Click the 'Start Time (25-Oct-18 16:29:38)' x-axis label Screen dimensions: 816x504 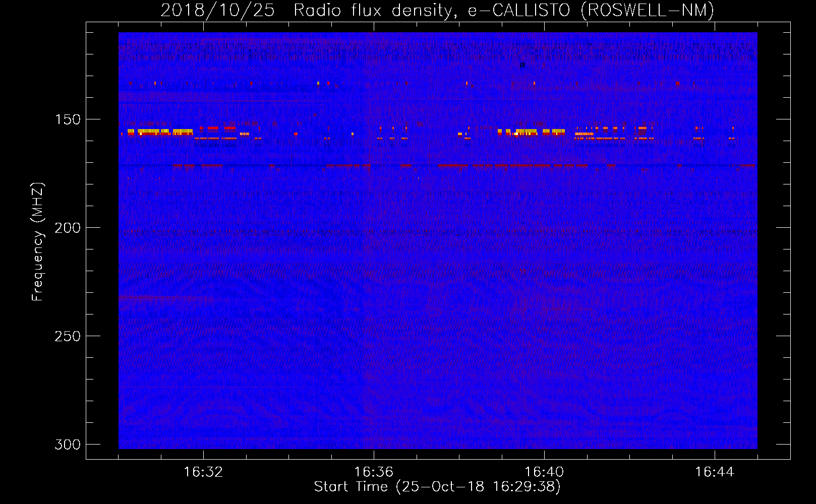pyautogui.click(x=437, y=487)
